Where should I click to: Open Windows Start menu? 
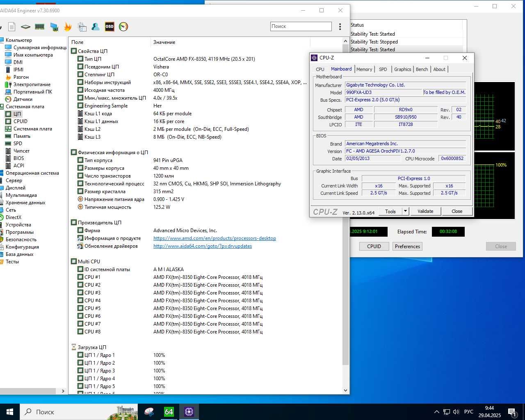(x=10, y=412)
